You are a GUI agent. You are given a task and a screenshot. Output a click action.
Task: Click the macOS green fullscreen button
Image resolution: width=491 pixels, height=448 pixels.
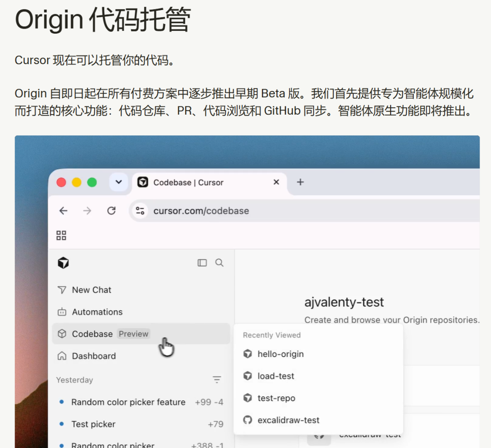pyautogui.click(x=92, y=182)
